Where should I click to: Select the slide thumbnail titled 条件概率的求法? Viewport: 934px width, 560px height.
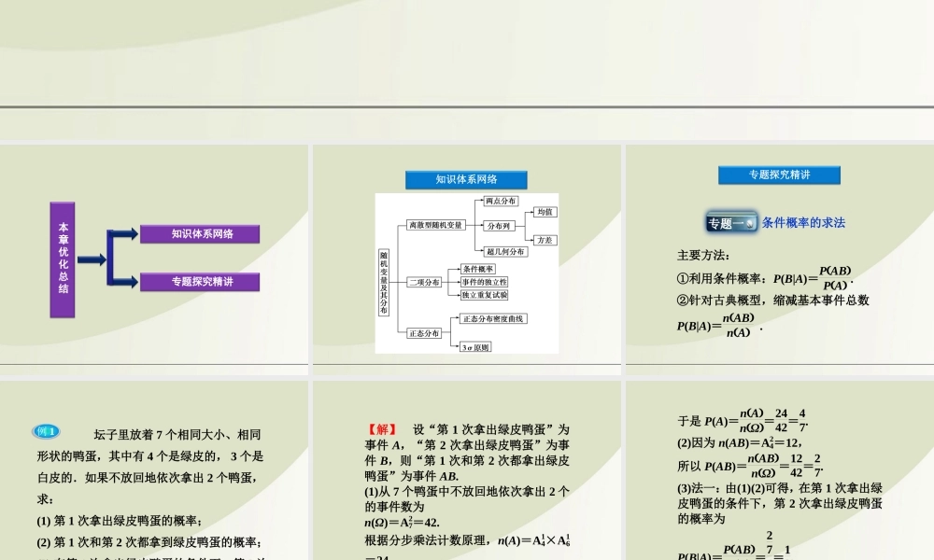click(780, 259)
